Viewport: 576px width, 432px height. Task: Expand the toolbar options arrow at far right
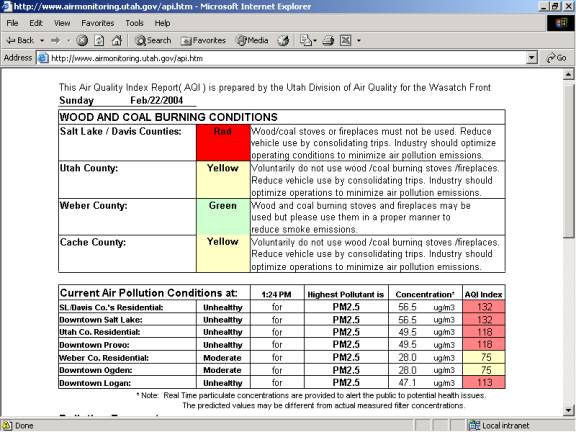click(x=359, y=40)
